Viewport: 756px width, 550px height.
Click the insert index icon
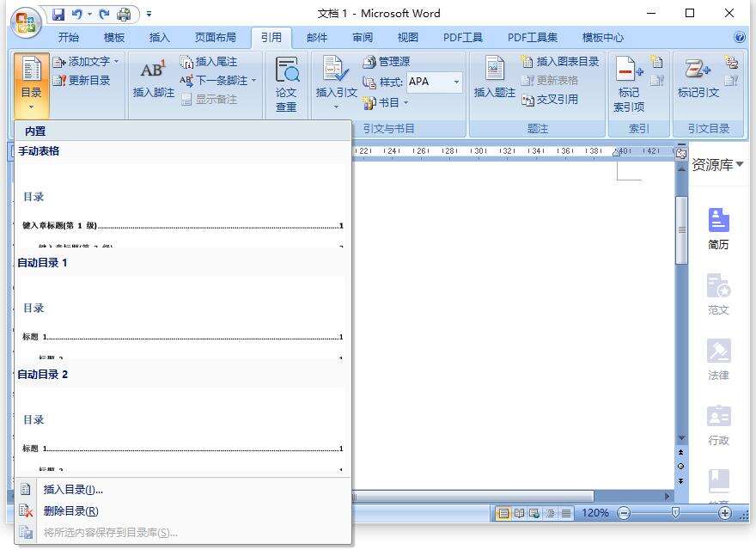656,62
